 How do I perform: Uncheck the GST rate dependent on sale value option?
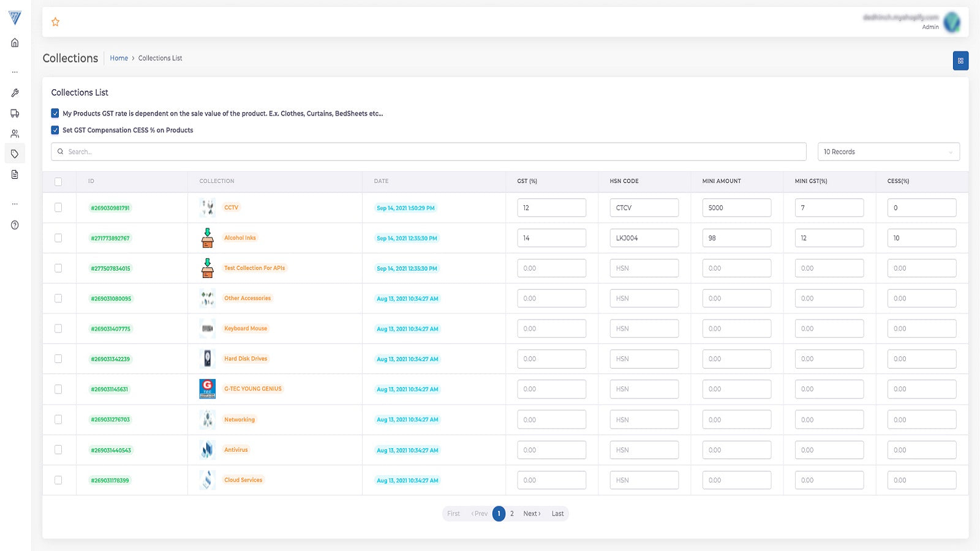tap(55, 113)
